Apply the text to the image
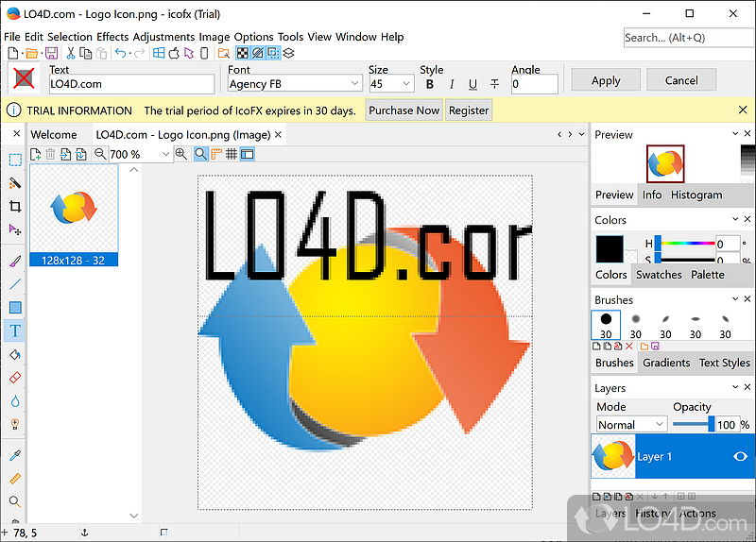 606,80
